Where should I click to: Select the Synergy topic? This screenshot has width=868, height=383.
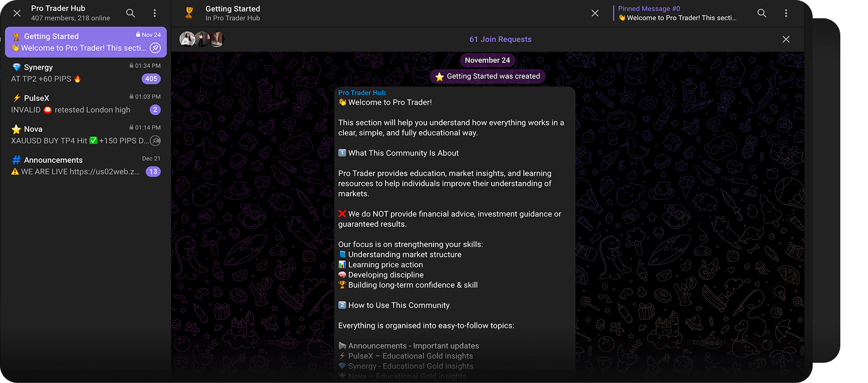[x=85, y=73]
